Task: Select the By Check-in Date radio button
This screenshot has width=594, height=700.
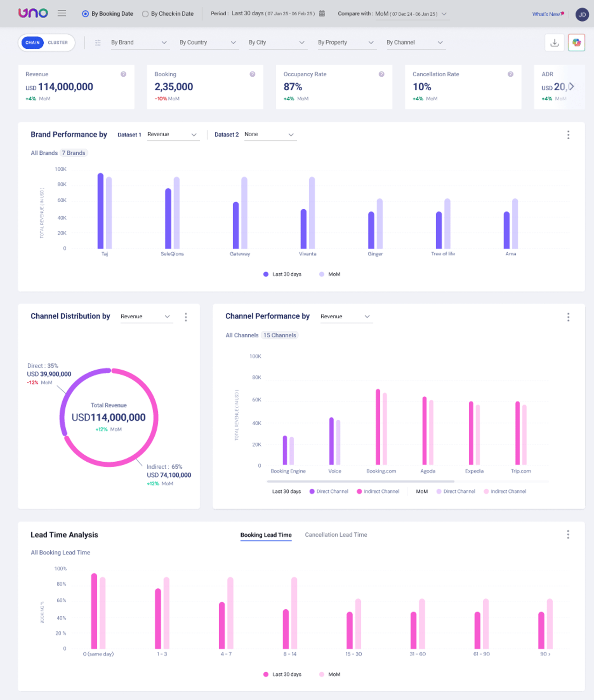Action: tap(145, 14)
